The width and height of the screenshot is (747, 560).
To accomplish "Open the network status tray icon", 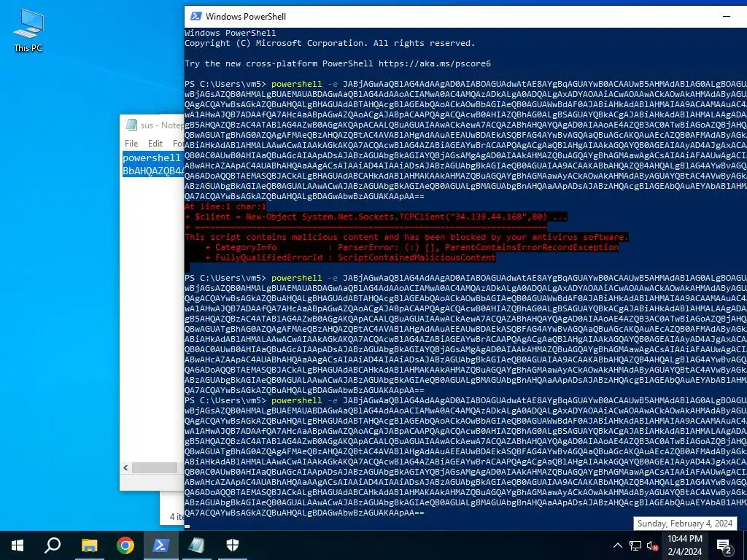I will coord(635,545).
